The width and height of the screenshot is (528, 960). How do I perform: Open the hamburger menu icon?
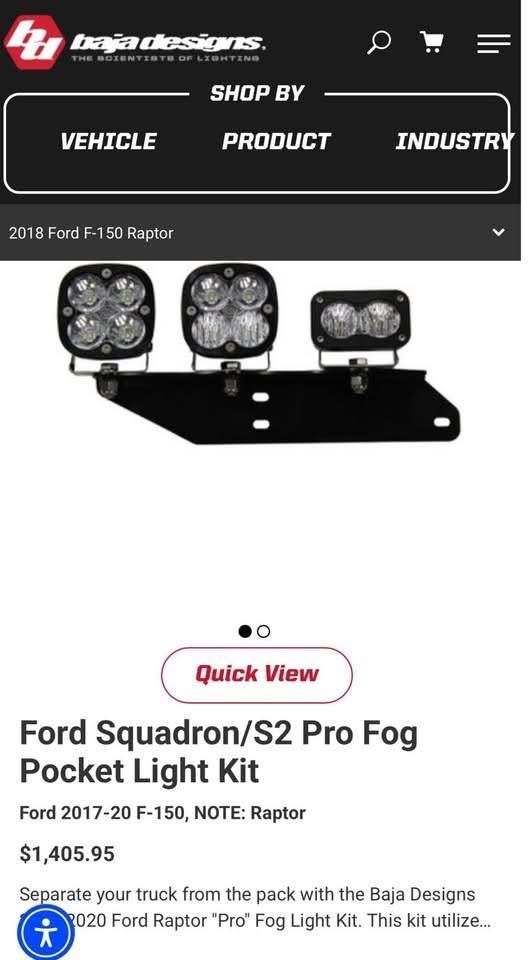(x=493, y=43)
